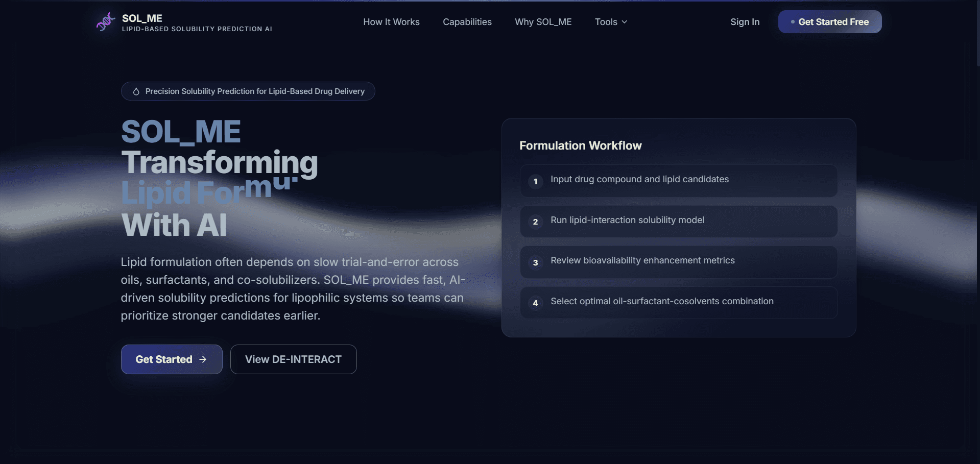Open the View DE-INTERACT page
Image resolution: width=980 pixels, height=464 pixels.
point(293,359)
